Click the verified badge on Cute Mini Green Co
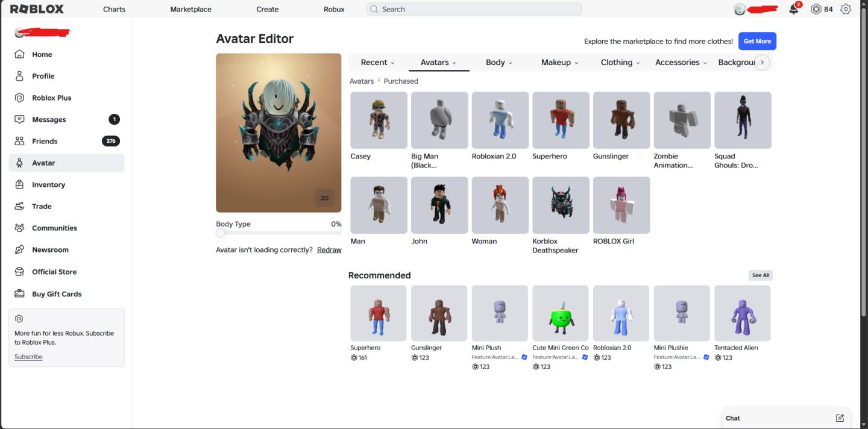868x429 pixels. [585, 357]
